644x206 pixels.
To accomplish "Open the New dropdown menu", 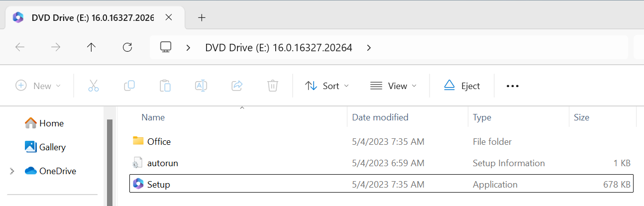I will pos(38,86).
